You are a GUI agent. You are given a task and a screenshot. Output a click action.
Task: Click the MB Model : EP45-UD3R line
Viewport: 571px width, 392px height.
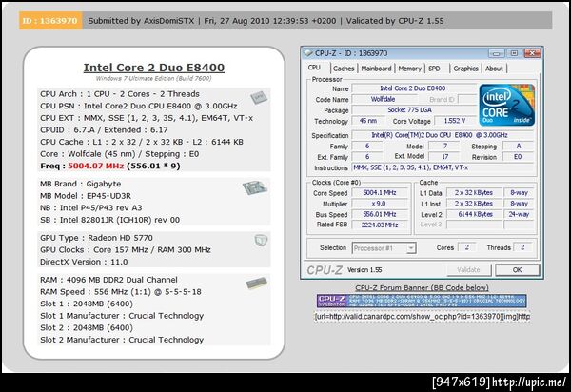coord(86,196)
